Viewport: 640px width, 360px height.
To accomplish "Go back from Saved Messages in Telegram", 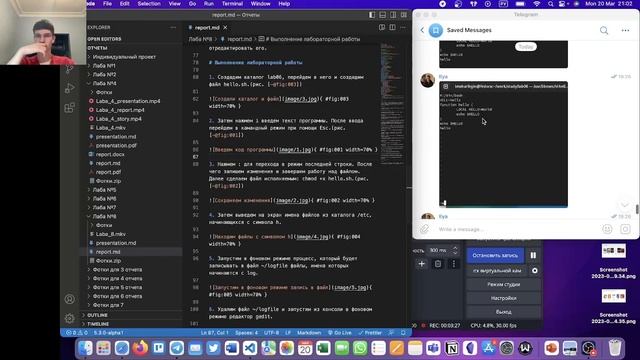I will point(422,30).
